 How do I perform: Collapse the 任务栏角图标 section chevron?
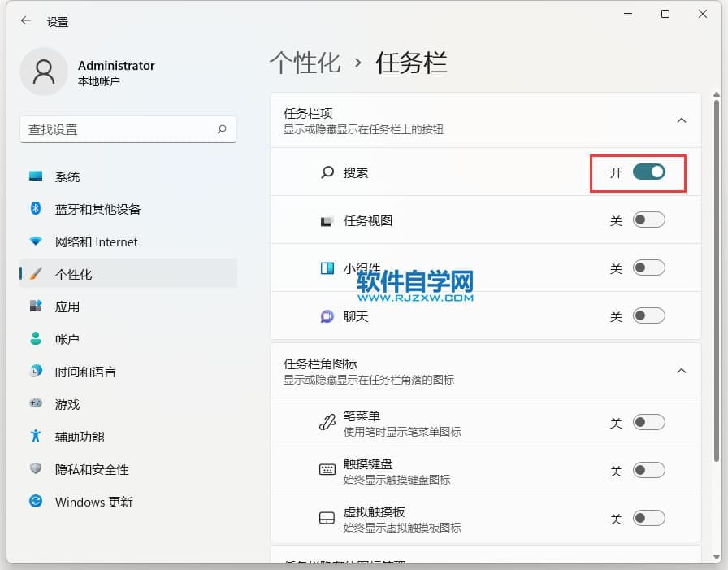point(682,371)
